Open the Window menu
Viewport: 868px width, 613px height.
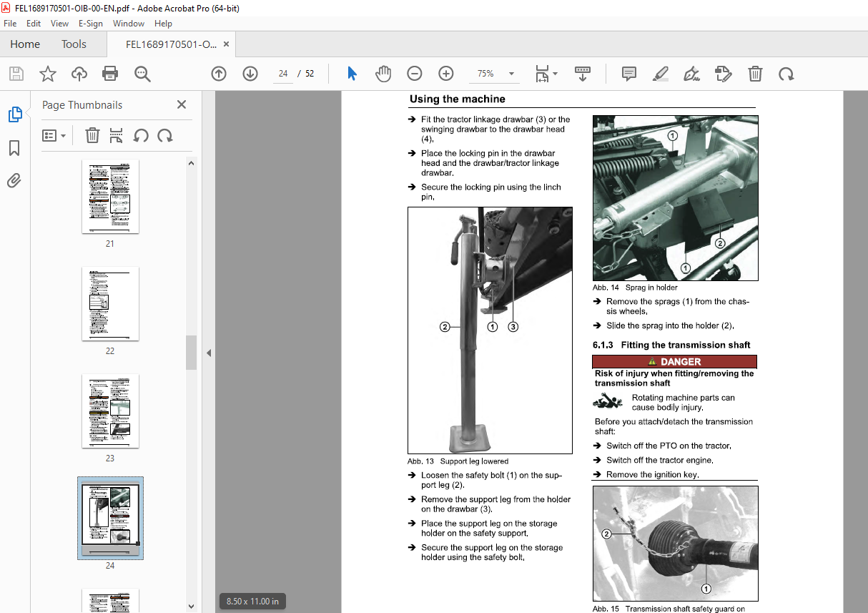coord(129,24)
